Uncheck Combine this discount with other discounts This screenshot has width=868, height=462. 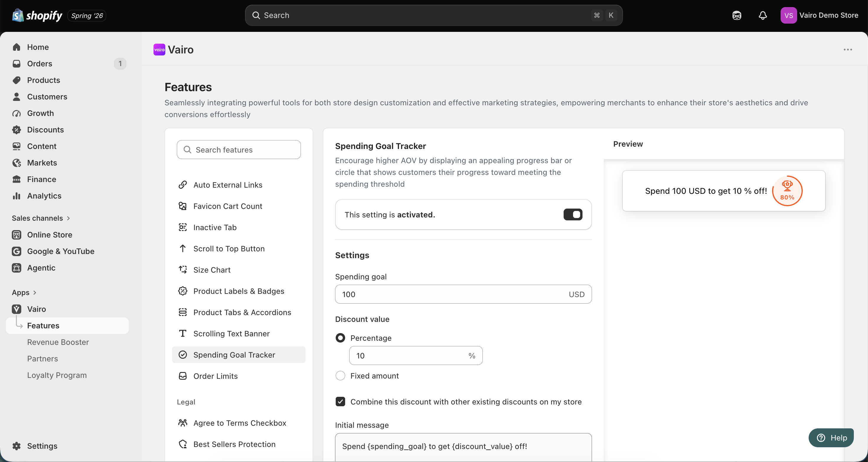pyautogui.click(x=340, y=402)
